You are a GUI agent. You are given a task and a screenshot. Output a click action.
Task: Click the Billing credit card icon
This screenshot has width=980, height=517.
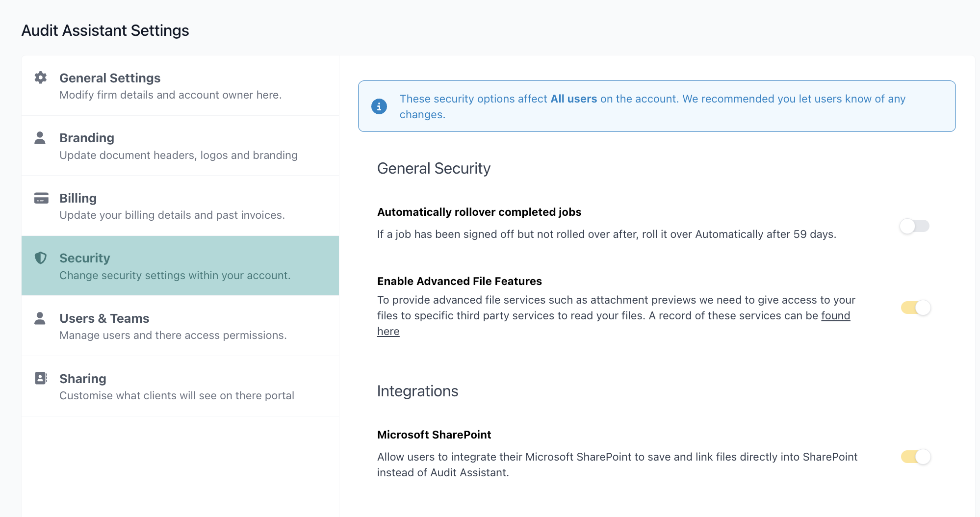pos(41,198)
